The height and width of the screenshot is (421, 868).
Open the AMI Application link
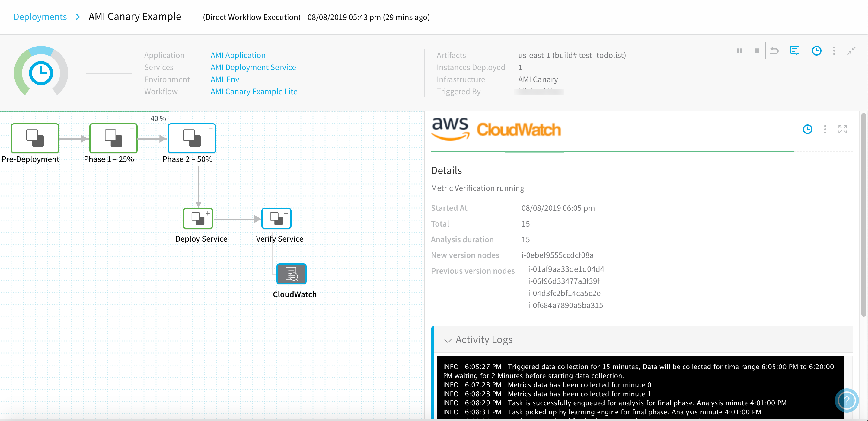pos(238,55)
